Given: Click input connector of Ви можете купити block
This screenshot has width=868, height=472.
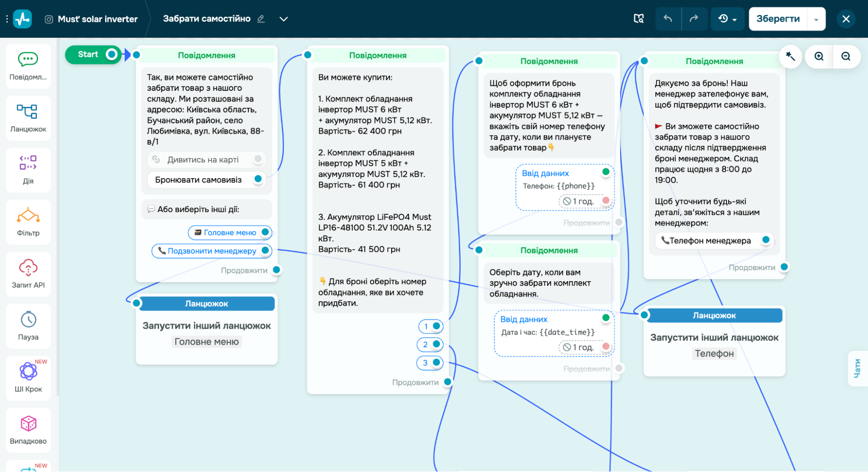Looking at the screenshot, I should [x=307, y=55].
